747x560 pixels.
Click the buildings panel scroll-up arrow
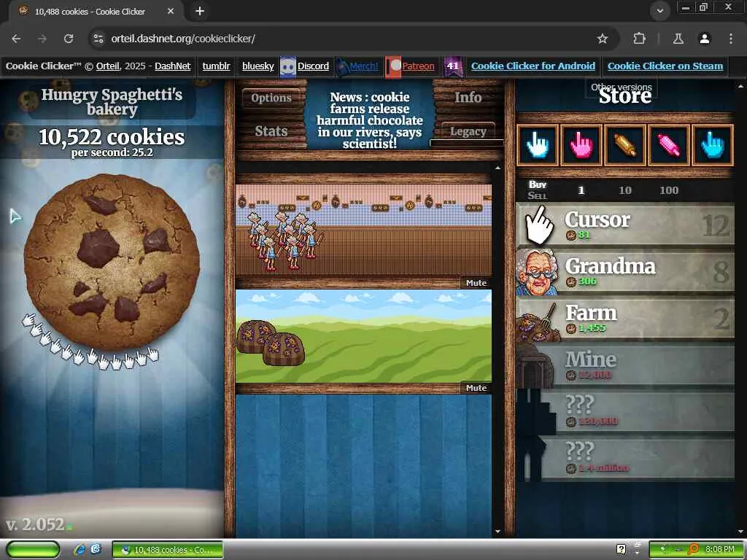pos(498,168)
